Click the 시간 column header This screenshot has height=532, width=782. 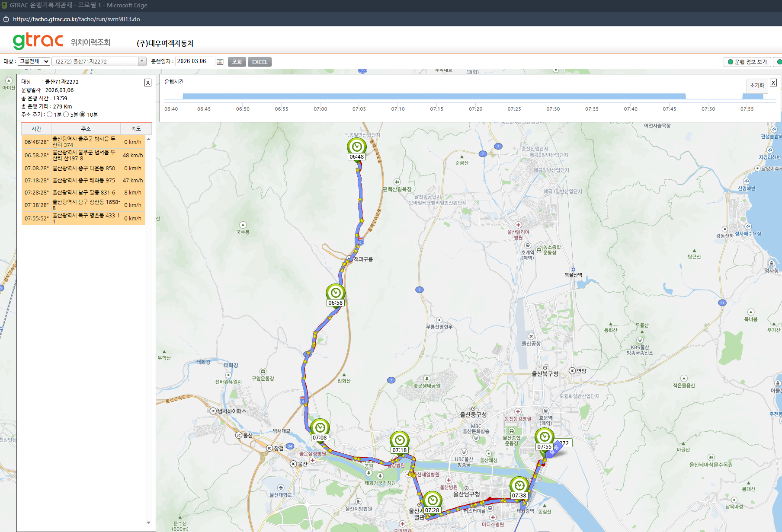pos(36,129)
